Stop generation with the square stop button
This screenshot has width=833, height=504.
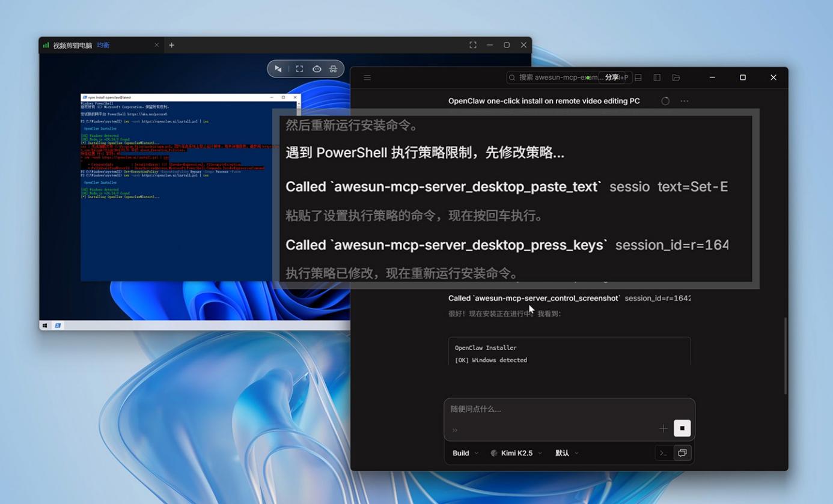tap(682, 428)
